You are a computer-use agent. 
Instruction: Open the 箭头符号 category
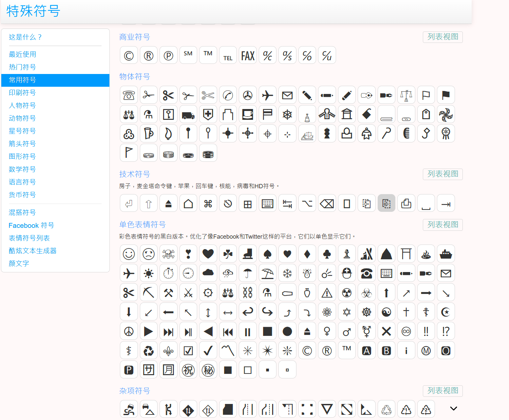point(22,144)
